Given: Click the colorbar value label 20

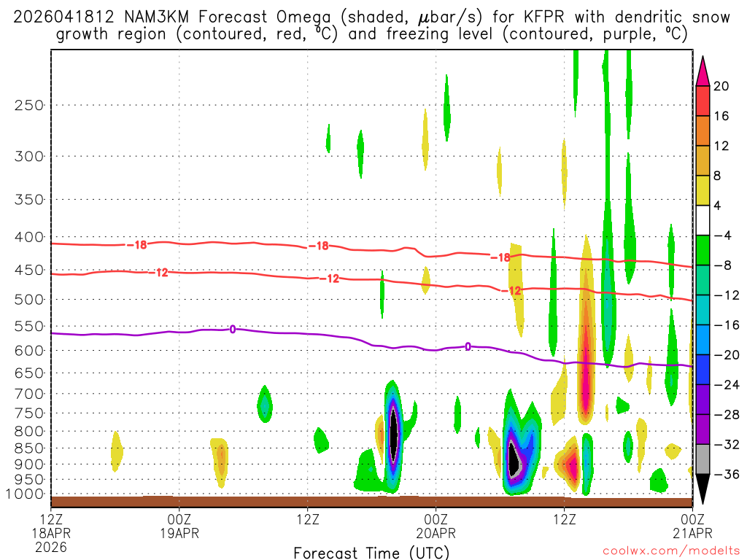Looking at the screenshot, I should [721, 86].
